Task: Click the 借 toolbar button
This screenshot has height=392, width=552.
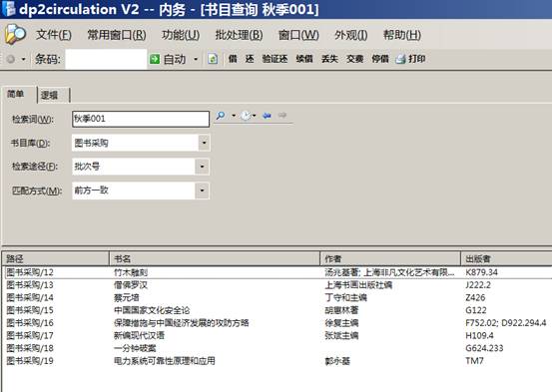Action: point(233,59)
